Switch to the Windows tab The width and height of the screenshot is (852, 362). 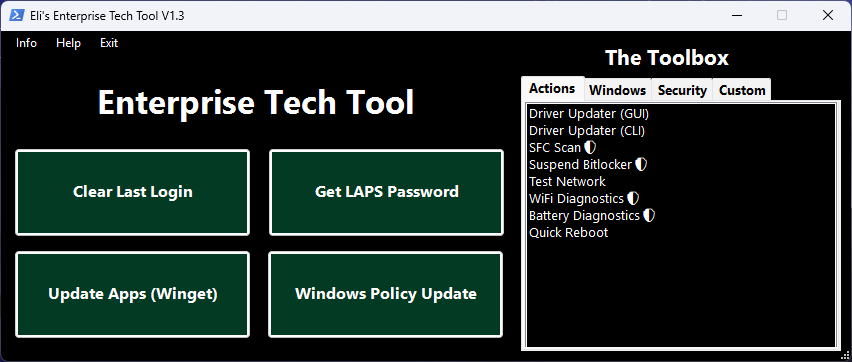(618, 90)
